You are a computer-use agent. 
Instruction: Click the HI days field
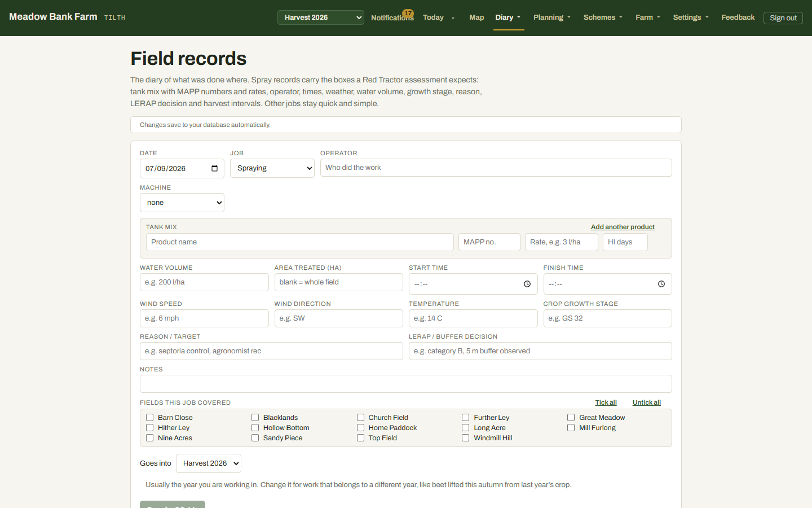tap(625, 242)
